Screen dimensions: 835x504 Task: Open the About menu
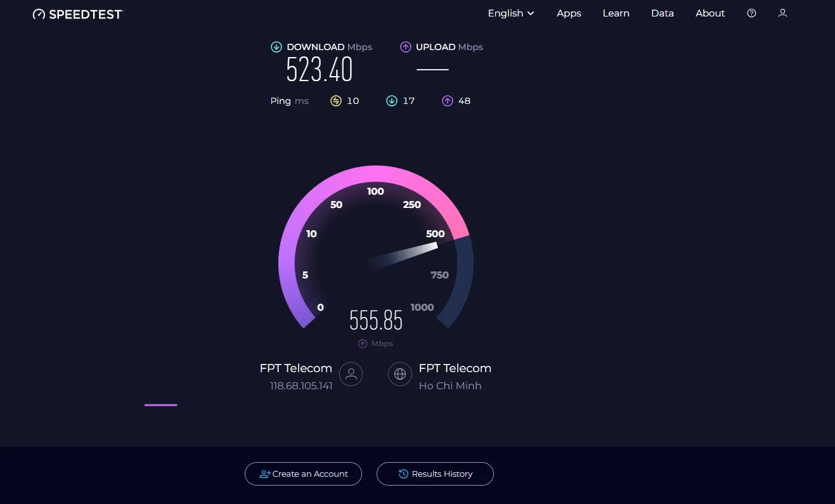pyautogui.click(x=709, y=13)
